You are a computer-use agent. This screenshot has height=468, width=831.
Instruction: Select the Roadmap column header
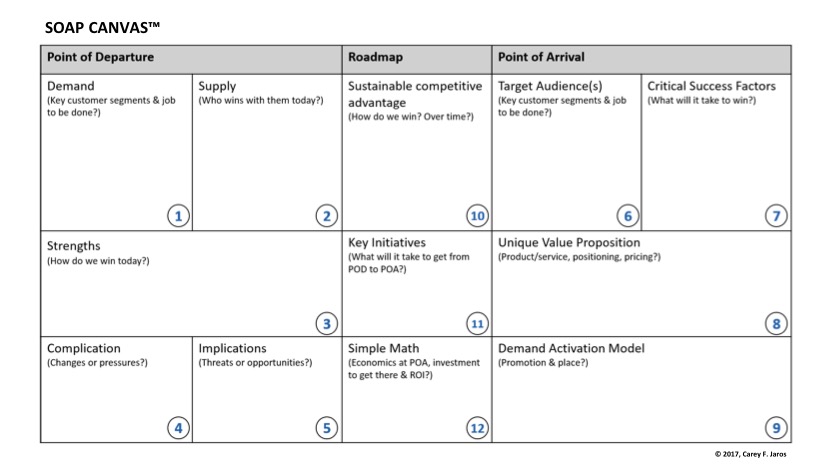375,58
